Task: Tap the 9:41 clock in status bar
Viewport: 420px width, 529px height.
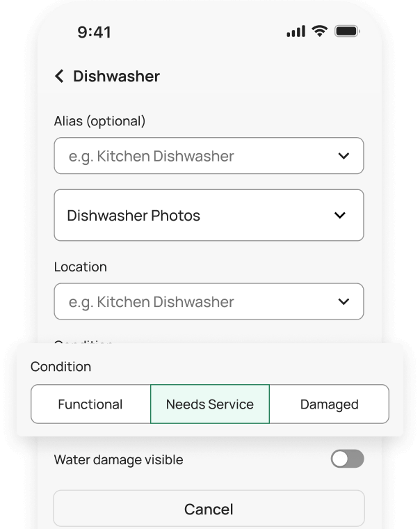Action: [95, 32]
